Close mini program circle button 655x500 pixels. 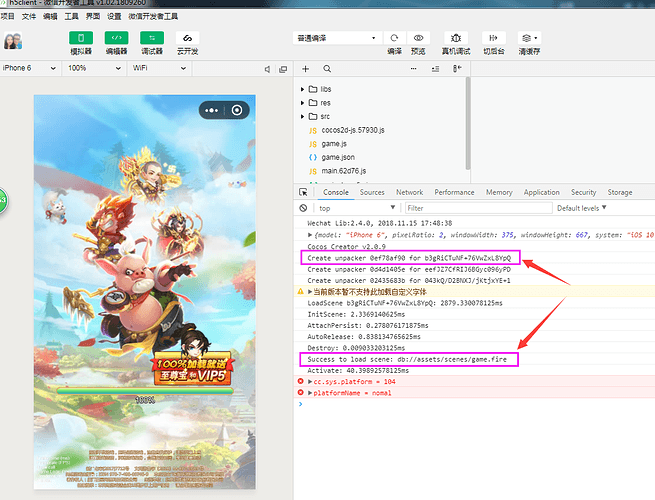pos(237,110)
